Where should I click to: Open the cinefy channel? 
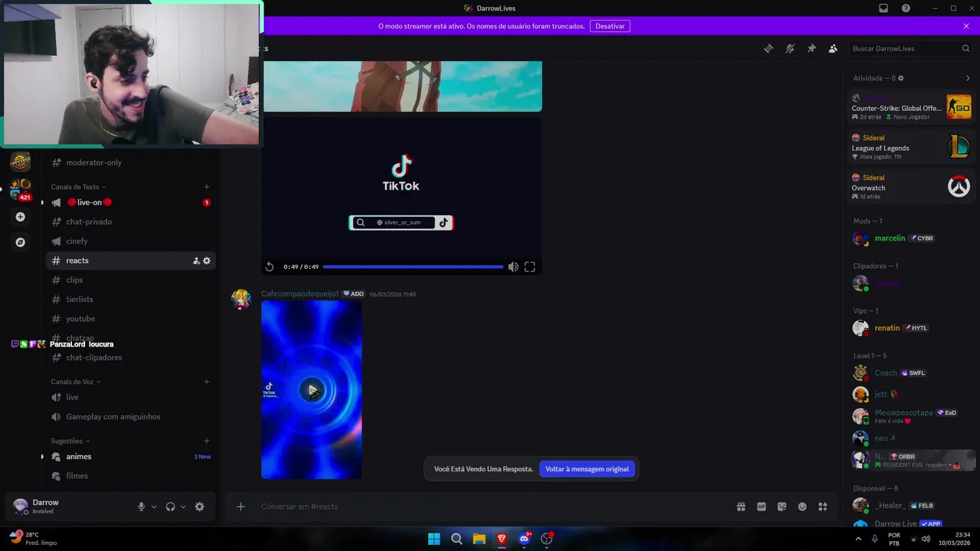click(x=130, y=241)
